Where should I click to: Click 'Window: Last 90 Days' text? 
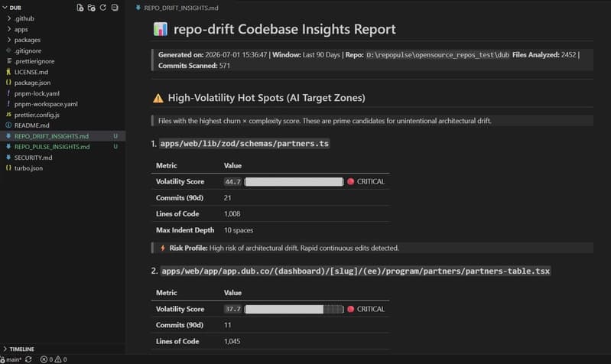click(x=307, y=55)
